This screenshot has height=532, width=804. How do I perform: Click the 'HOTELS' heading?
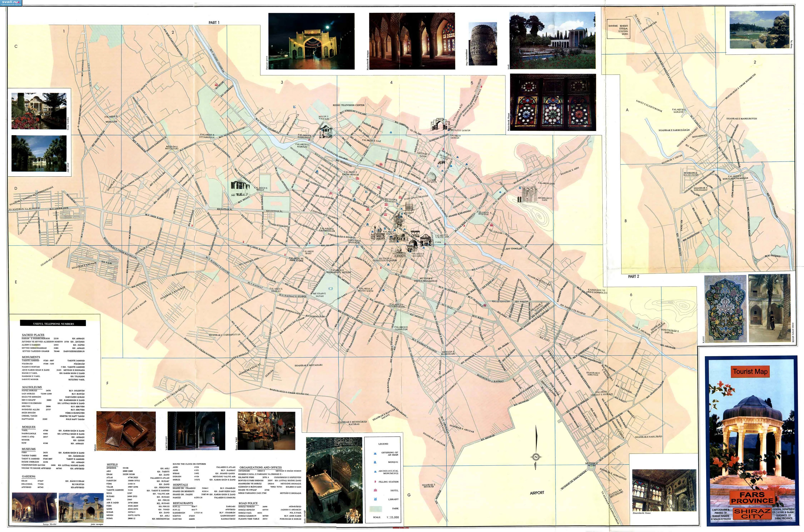112,464
